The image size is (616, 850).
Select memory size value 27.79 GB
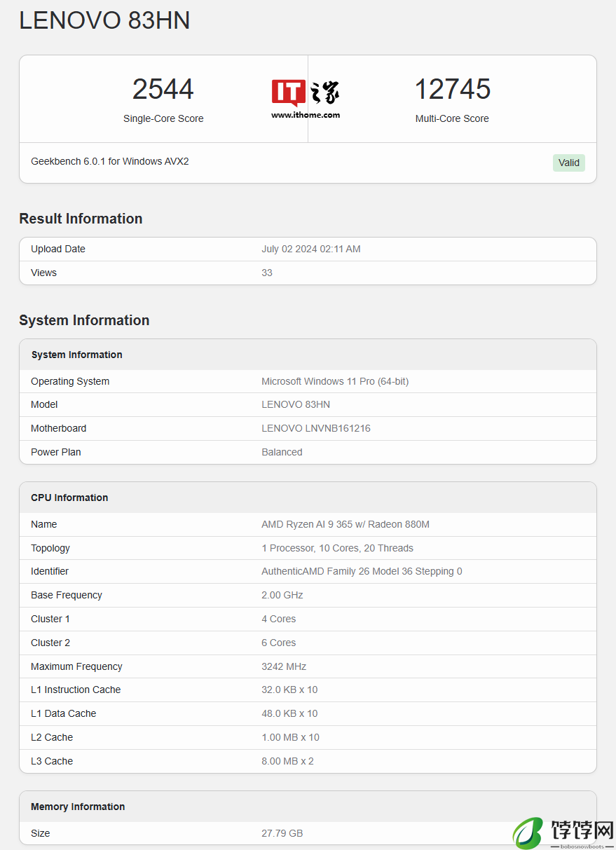pyautogui.click(x=282, y=833)
